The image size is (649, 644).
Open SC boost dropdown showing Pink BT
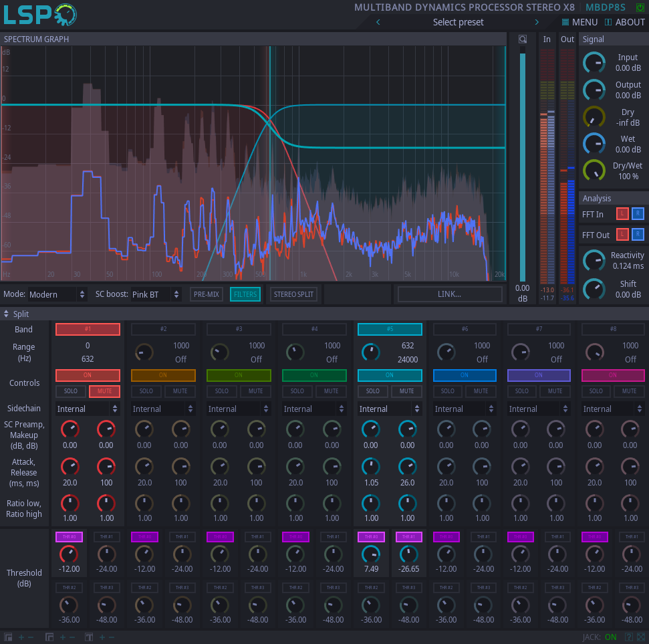[156, 294]
